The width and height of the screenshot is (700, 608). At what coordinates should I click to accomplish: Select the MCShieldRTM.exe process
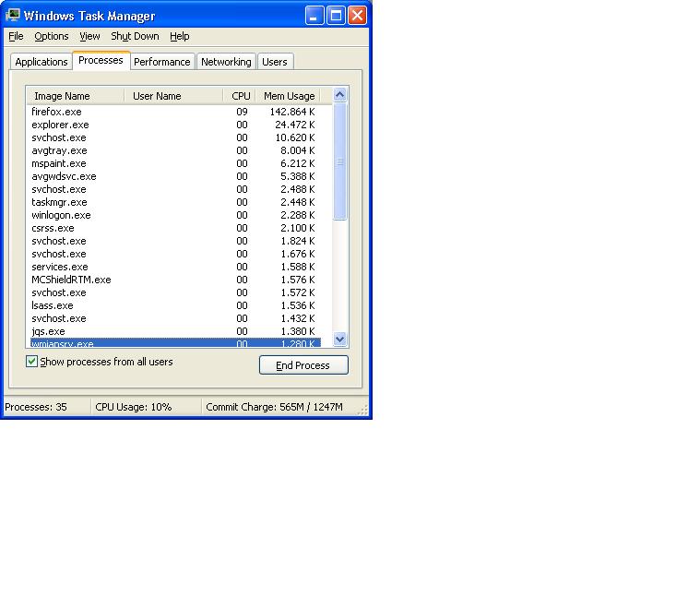pyautogui.click(x=175, y=280)
